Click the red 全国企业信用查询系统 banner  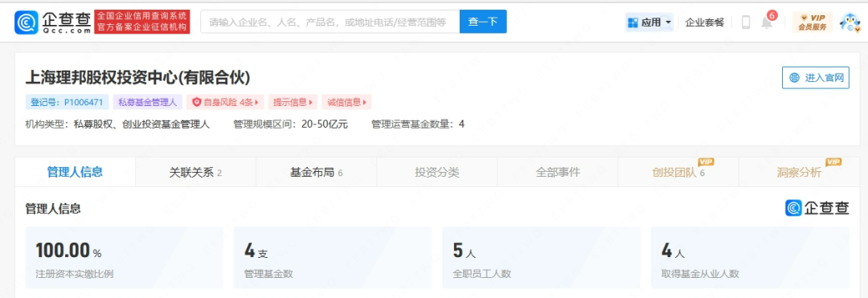(x=141, y=22)
